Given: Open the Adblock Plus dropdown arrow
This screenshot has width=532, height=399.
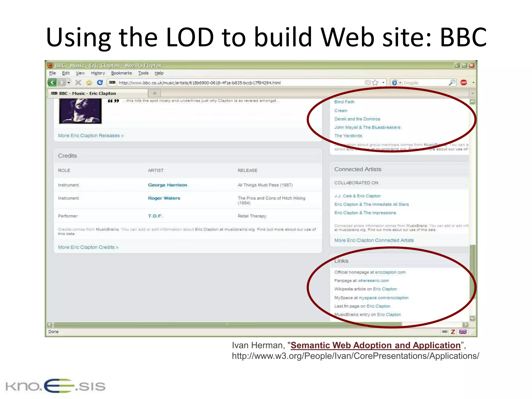Looking at the screenshot, I should click(x=474, y=83).
